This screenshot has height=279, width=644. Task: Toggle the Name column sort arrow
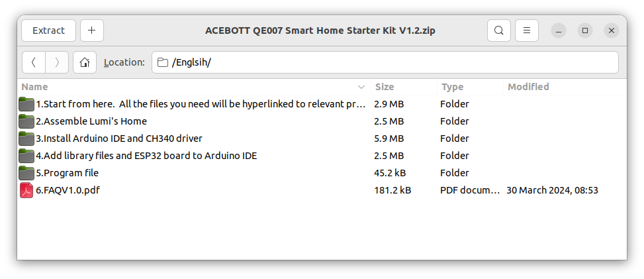[x=361, y=87]
